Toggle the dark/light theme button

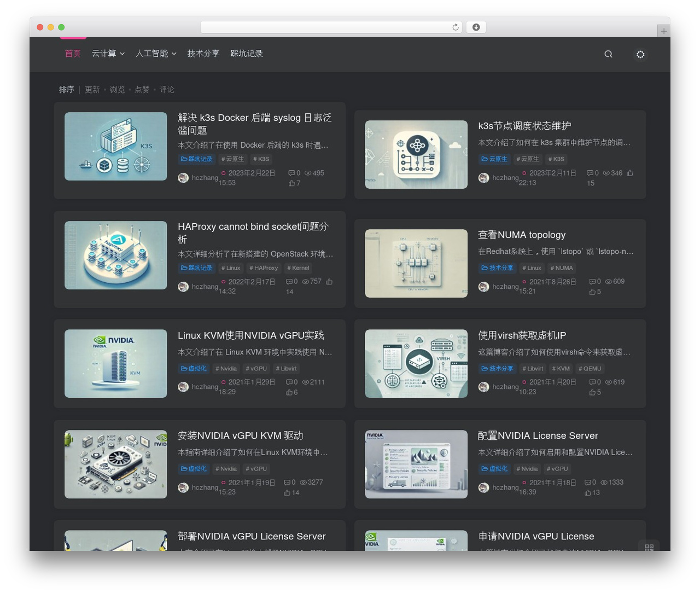(640, 54)
